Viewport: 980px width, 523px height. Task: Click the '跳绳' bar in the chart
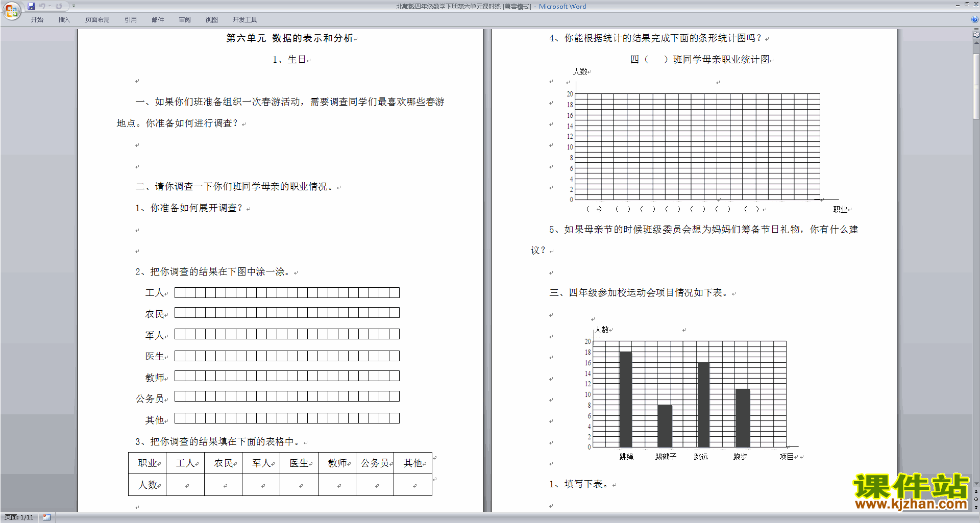pos(626,400)
